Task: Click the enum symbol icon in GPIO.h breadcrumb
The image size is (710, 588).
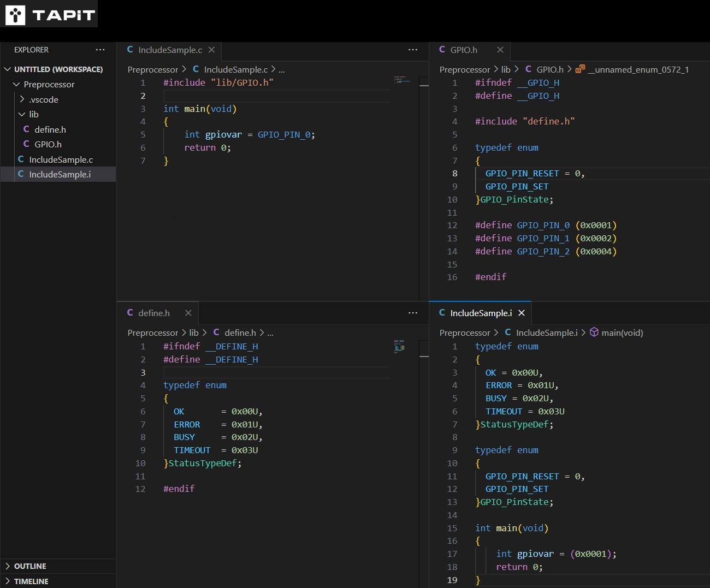Action: point(581,69)
